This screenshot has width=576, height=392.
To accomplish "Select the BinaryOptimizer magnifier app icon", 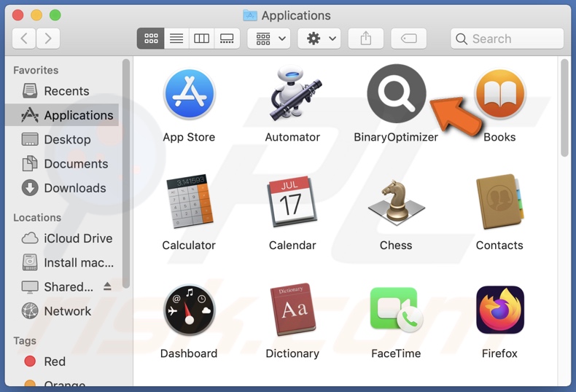I will (397, 93).
